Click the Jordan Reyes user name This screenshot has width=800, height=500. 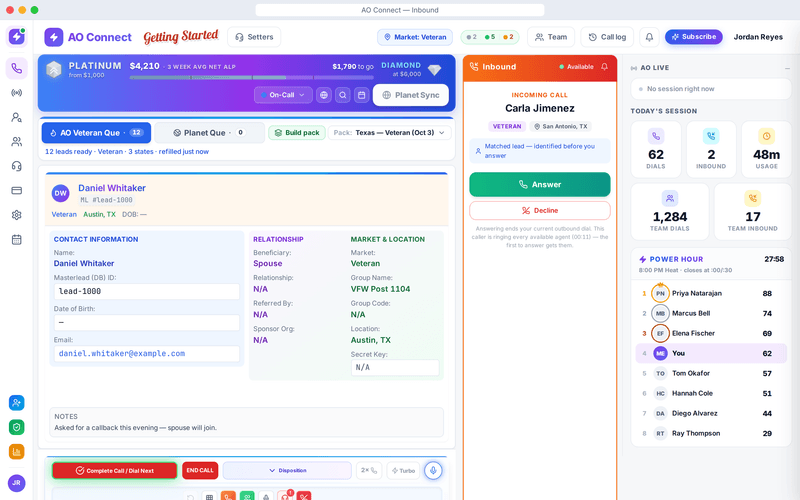758,37
